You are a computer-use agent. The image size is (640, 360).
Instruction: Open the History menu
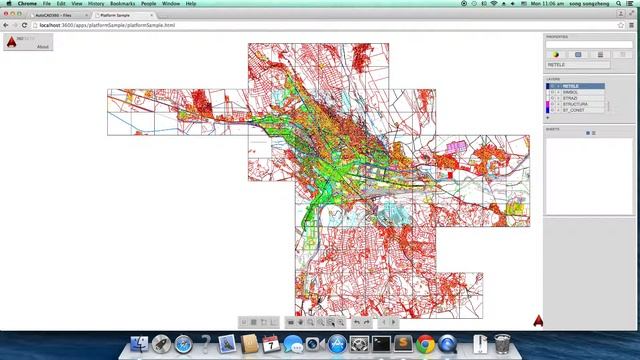(x=96, y=3)
